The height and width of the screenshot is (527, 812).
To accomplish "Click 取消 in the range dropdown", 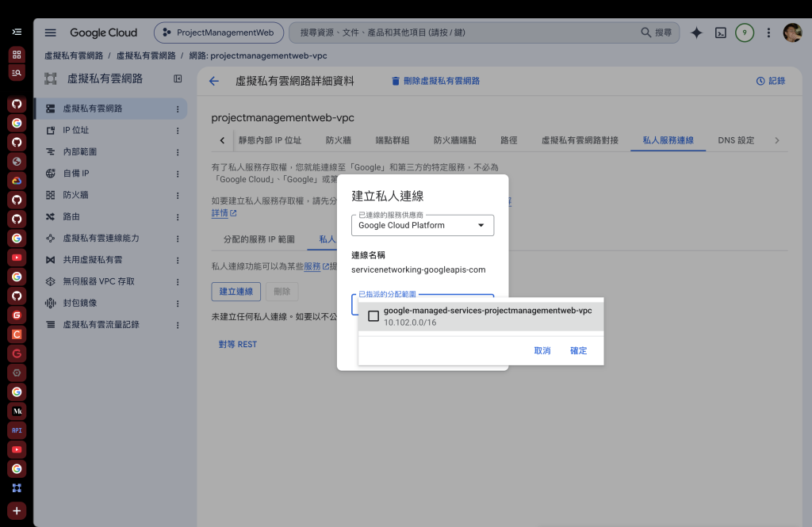I will (542, 350).
